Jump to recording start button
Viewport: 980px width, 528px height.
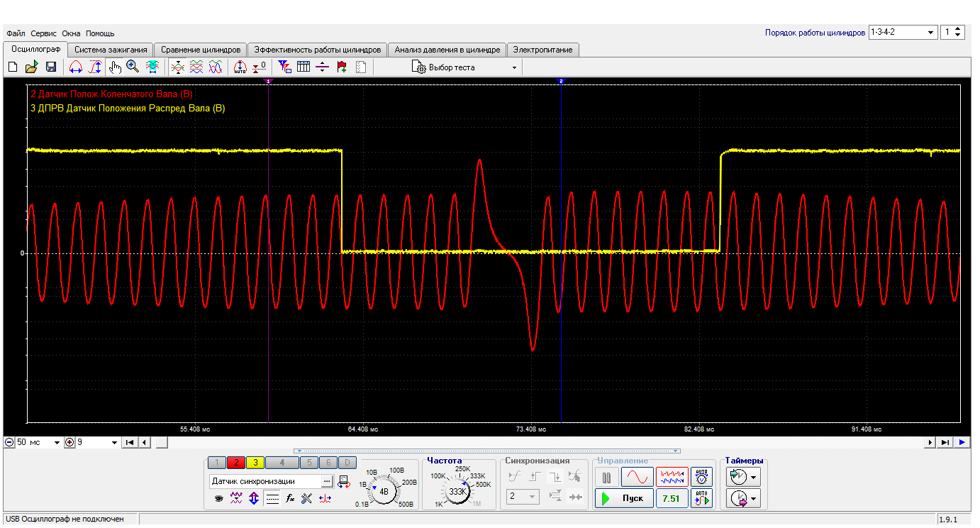pyautogui.click(x=130, y=442)
